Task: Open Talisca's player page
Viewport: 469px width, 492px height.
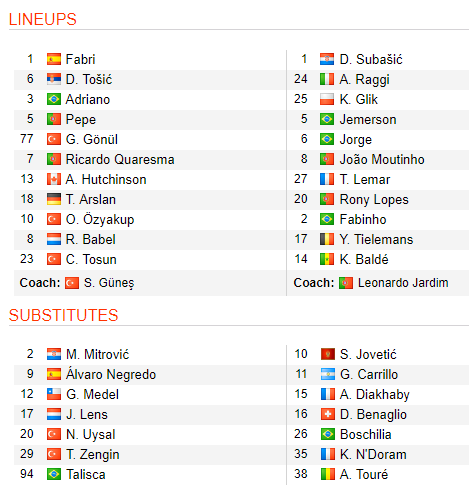Action: (x=86, y=474)
